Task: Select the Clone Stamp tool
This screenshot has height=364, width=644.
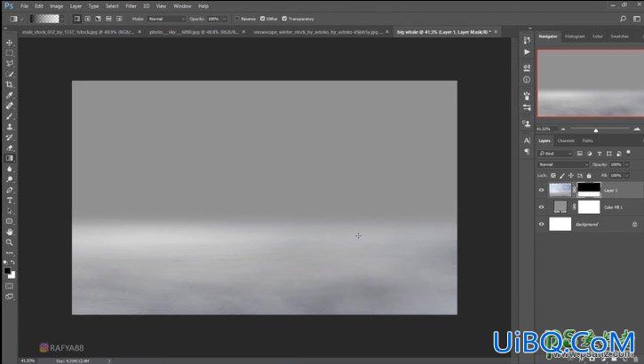Action: pos(9,127)
